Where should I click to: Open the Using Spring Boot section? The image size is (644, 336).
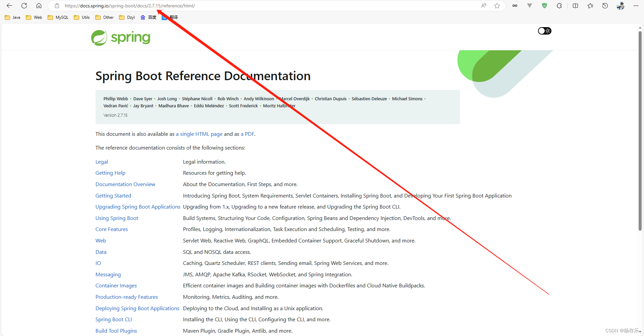tap(117, 218)
